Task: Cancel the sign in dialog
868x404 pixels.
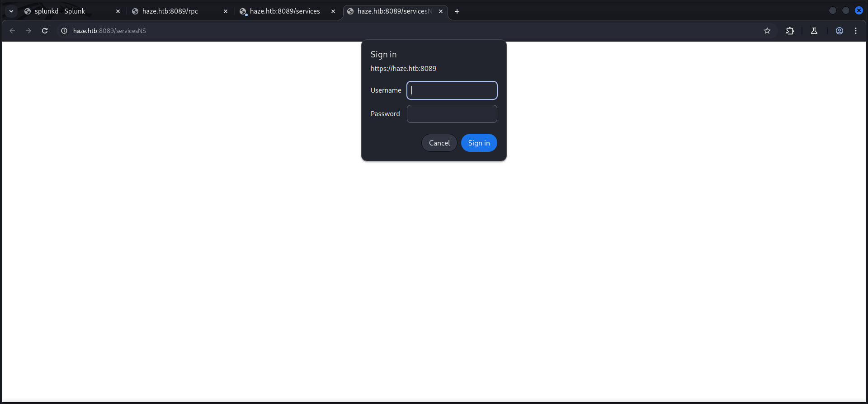Action: click(x=439, y=143)
